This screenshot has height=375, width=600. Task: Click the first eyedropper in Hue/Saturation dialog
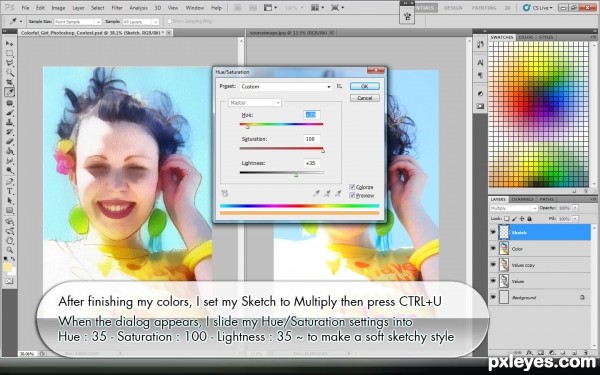pos(316,194)
